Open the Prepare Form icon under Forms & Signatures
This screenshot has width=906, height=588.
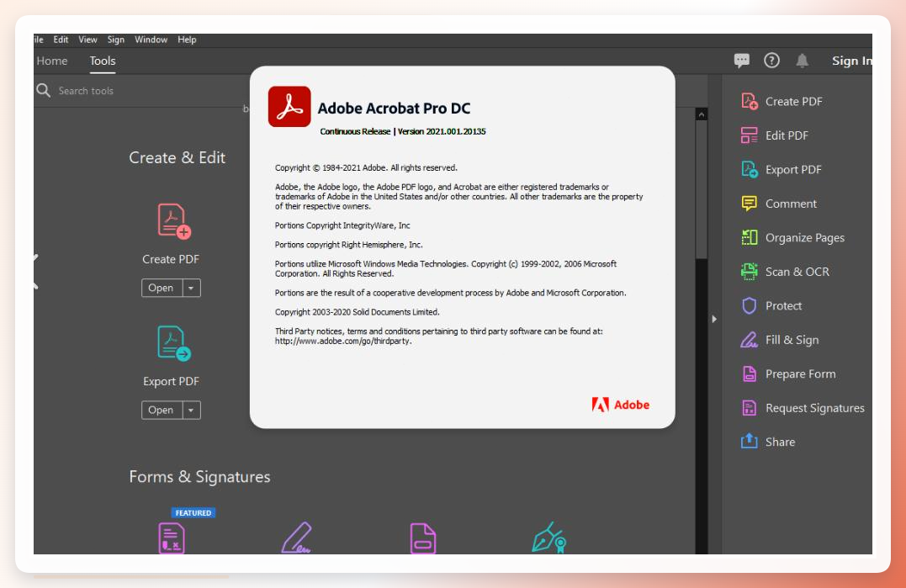coord(423,538)
